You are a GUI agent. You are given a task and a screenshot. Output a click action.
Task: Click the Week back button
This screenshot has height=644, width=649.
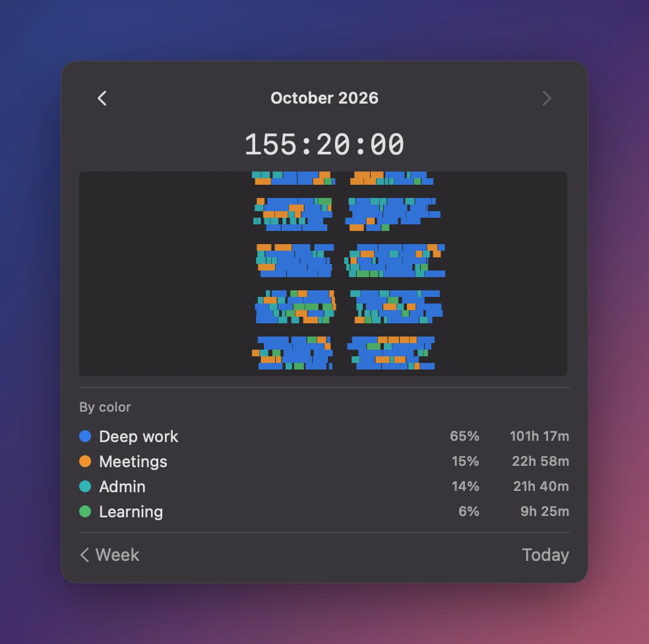pyautogui.click(x=109, y=554)
